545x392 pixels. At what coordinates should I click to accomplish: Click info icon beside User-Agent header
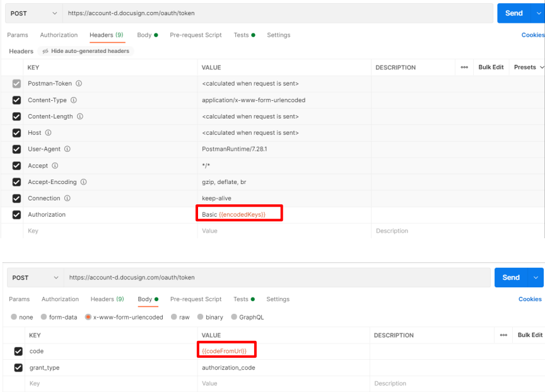tap(67, 149)
